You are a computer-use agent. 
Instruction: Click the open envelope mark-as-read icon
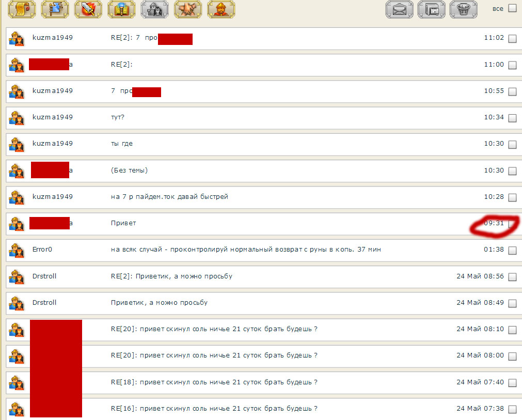(x=399, y=9)
